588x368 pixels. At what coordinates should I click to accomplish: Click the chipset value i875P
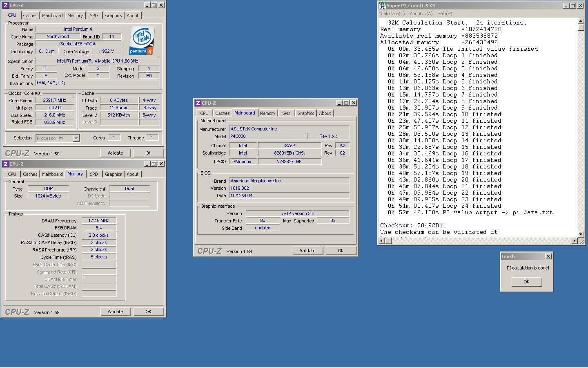[290, 146]
